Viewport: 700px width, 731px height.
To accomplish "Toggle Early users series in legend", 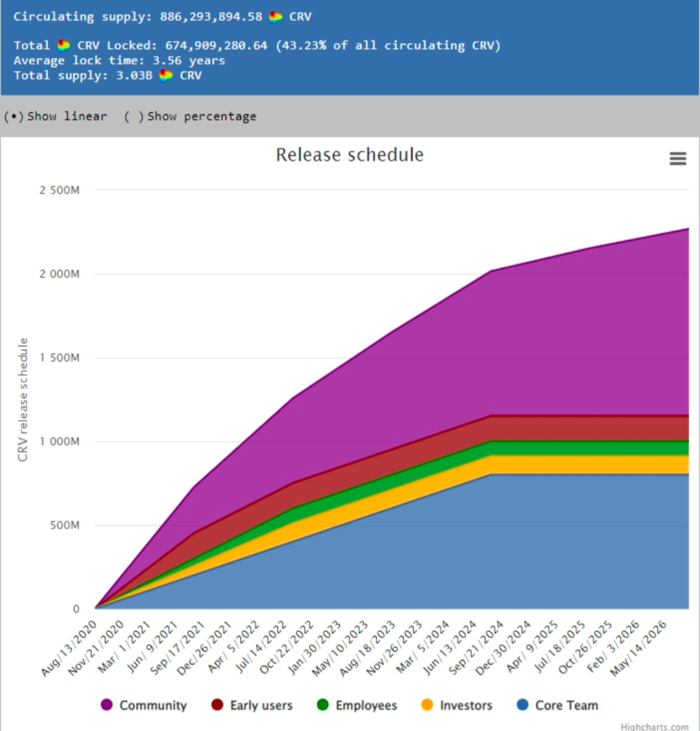I will coord(252,705).
